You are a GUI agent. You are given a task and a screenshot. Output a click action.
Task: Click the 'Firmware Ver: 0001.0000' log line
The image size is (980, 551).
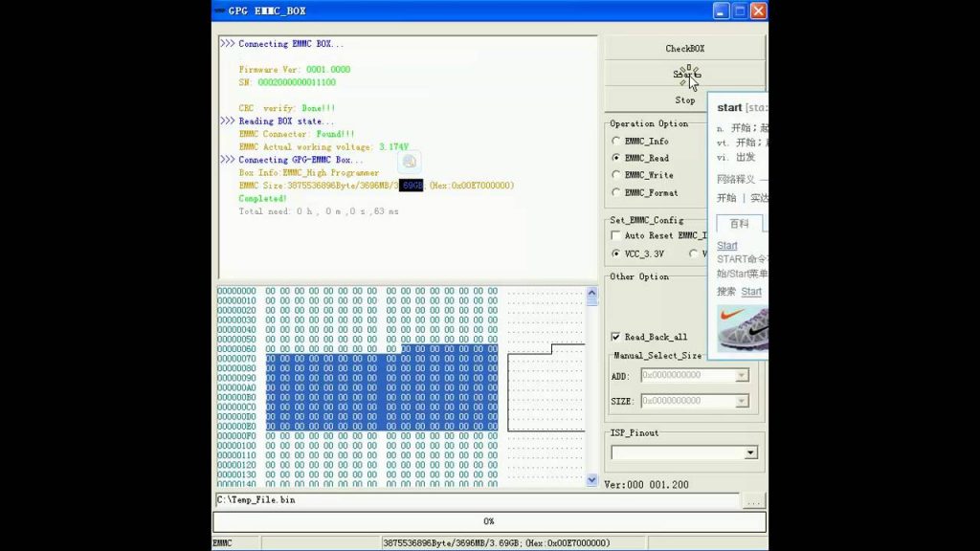tap(295, 69)
